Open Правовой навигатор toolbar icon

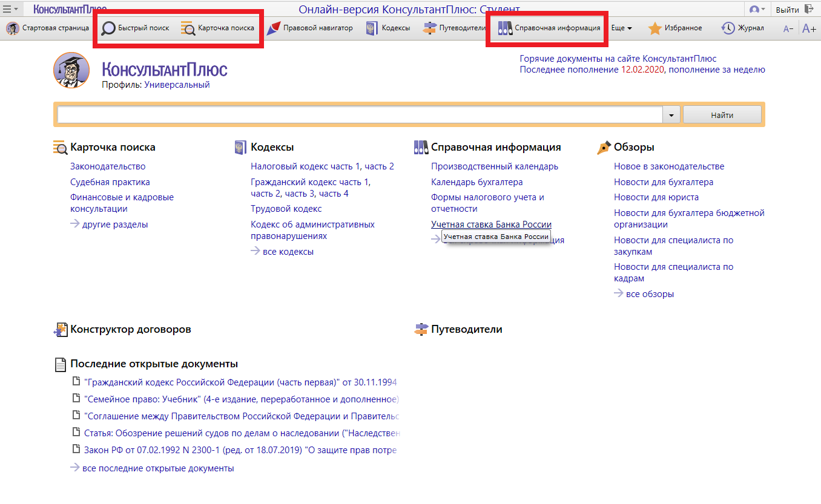click(273, 28)
